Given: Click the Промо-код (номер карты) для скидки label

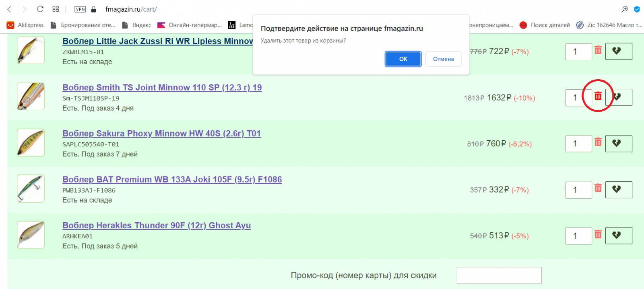Looking at the screenshot, I should point(364,275).
